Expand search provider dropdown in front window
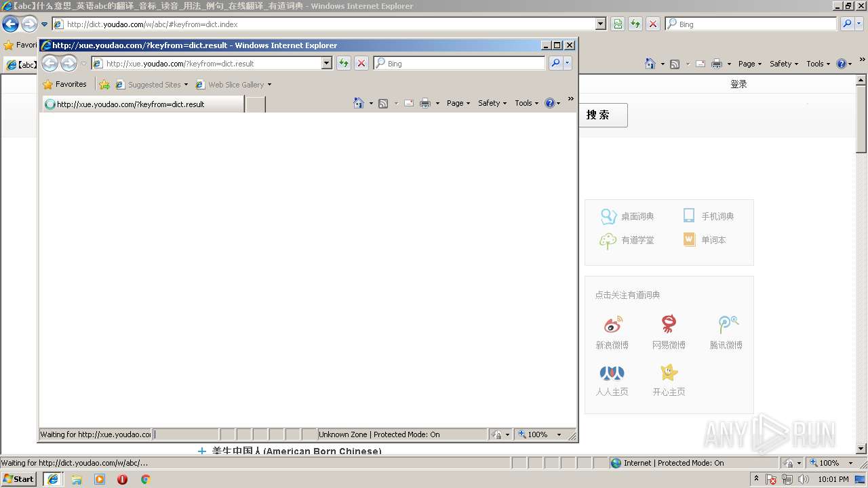Screen dimensions: 868x488 [x=568, y=63]
